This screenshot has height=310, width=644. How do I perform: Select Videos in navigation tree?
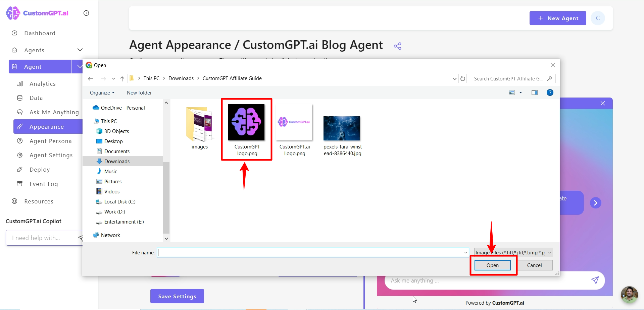pyautogui.click(x=112, y=192)
